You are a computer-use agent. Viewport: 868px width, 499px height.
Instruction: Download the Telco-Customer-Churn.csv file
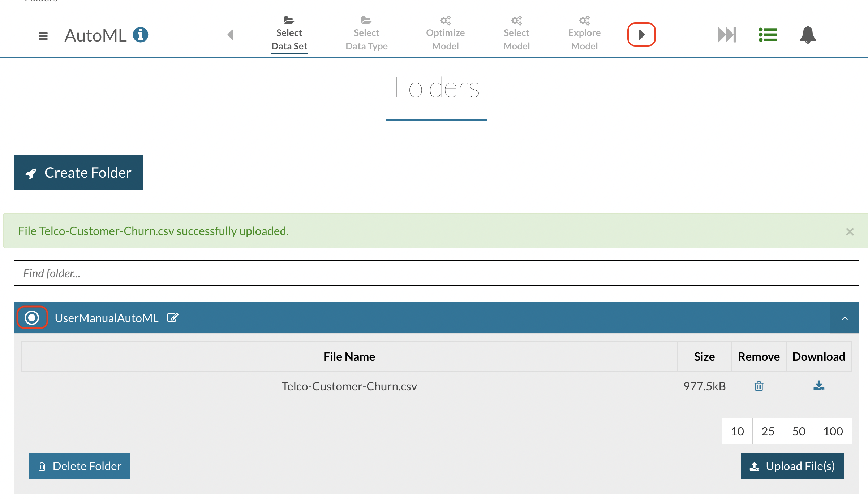(819, 386)
